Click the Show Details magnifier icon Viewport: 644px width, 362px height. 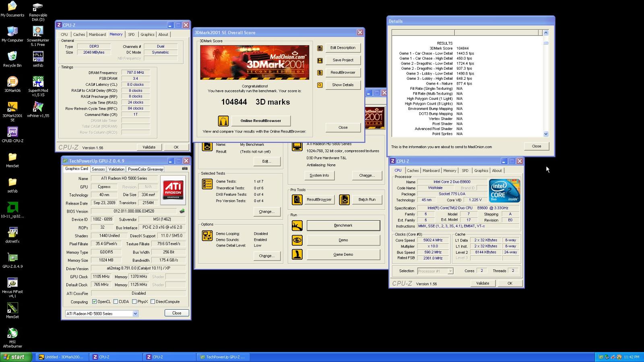(x=320, y=85)
